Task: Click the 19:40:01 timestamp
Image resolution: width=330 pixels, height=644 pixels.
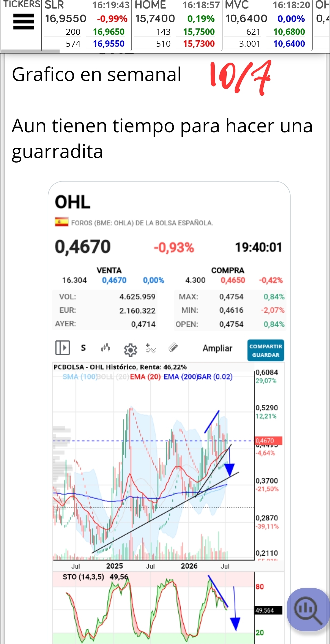Action: (258, 247)
